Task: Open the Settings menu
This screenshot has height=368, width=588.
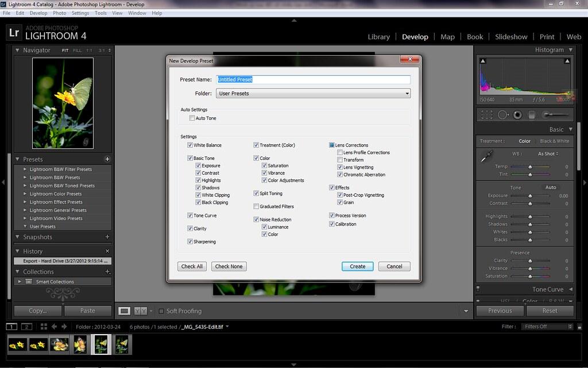Action: point(80,13)
